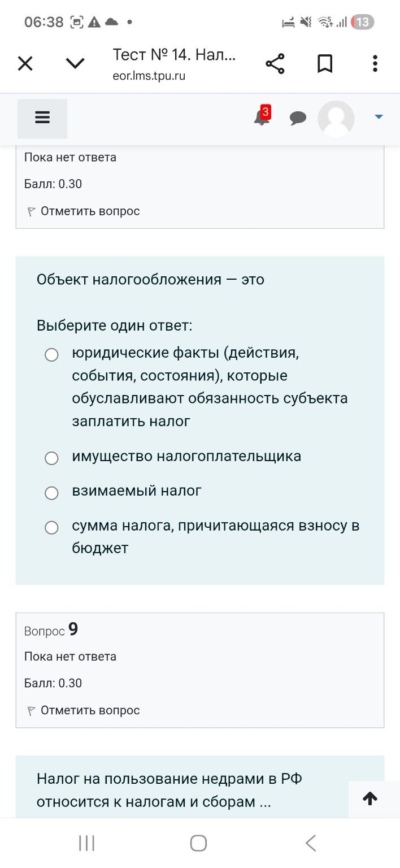400x868 pixels.
Task: Open the browser overflow menu
Action: click(x=375, y=63)
